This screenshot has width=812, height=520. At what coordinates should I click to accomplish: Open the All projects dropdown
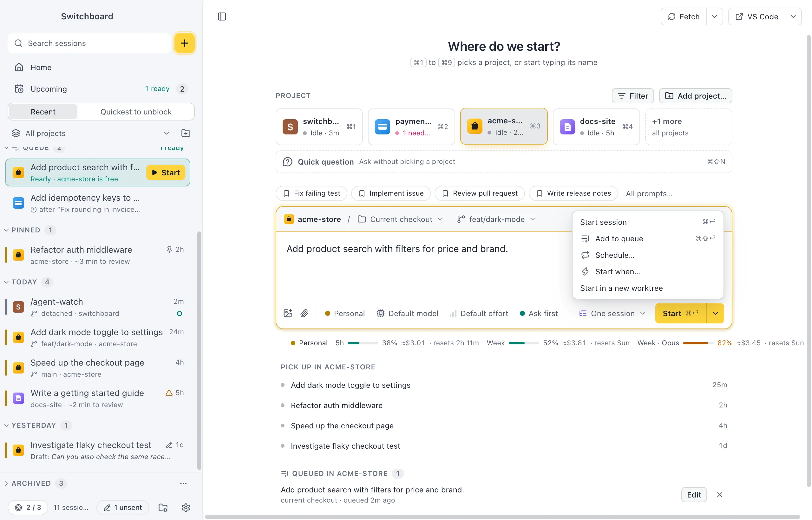(x=90, y=133)
